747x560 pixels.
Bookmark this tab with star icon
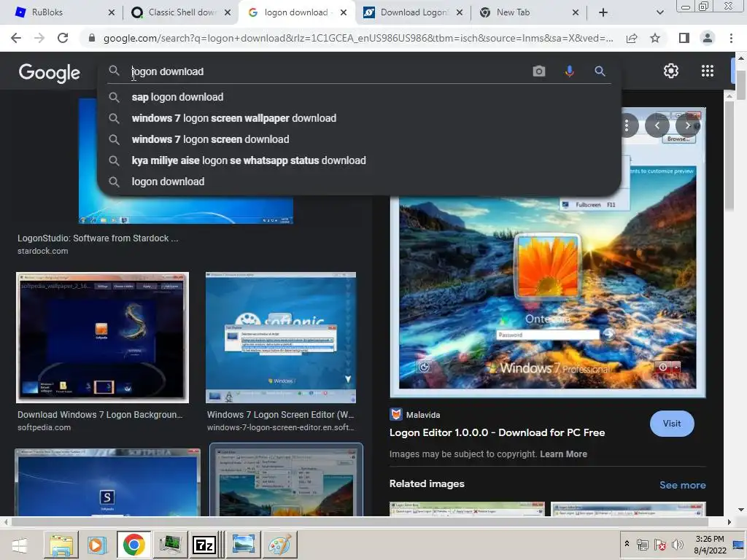point(655,38)
